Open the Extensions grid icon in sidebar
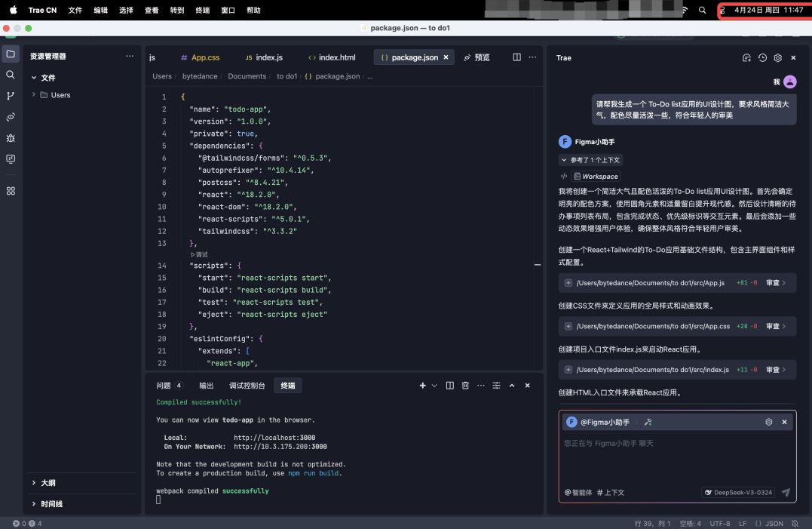Image resolution: width=812 pixels, height=529 pixels. tap(11, 191)
